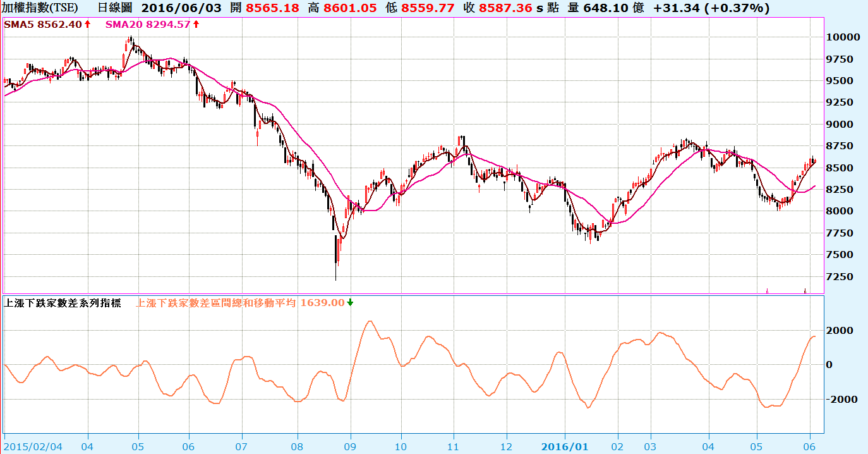The image size is (868, 454).
Task: Click the red up arrow beside SMA5
Action: (x=87, y=24)
